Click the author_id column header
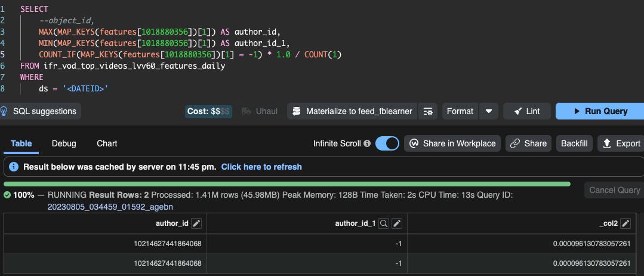This screenshot has width=644, height=276. coord(172,223)
